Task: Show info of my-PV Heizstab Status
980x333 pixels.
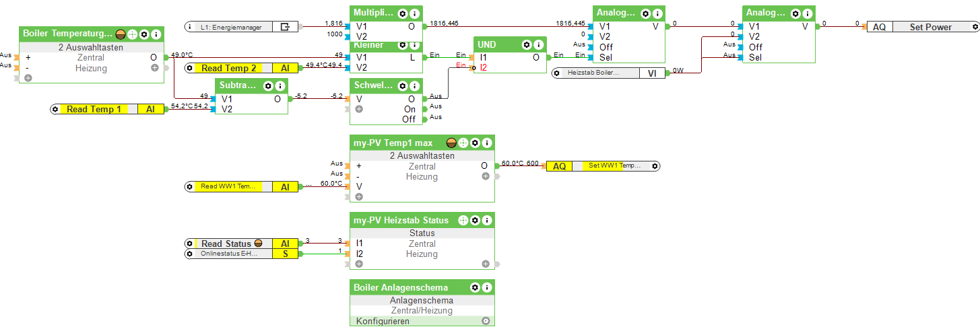Action: coord(486,220)
